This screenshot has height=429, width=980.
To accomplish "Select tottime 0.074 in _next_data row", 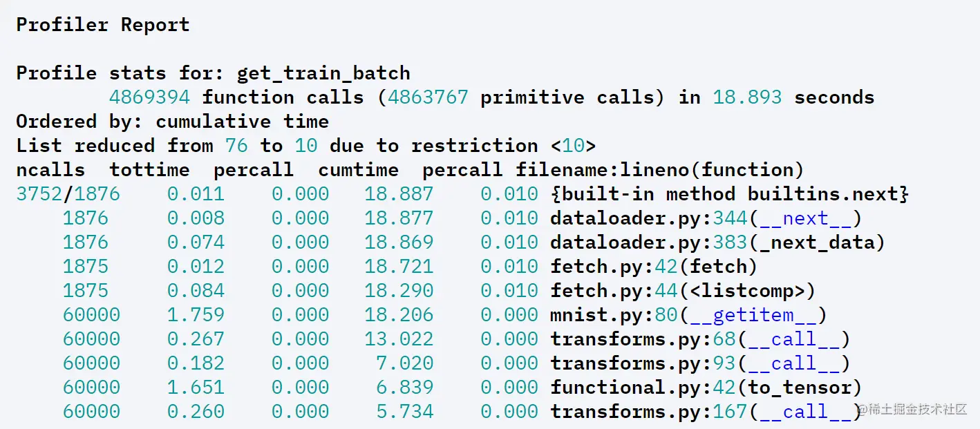I will pyautogui.click(x=196, y=242).
